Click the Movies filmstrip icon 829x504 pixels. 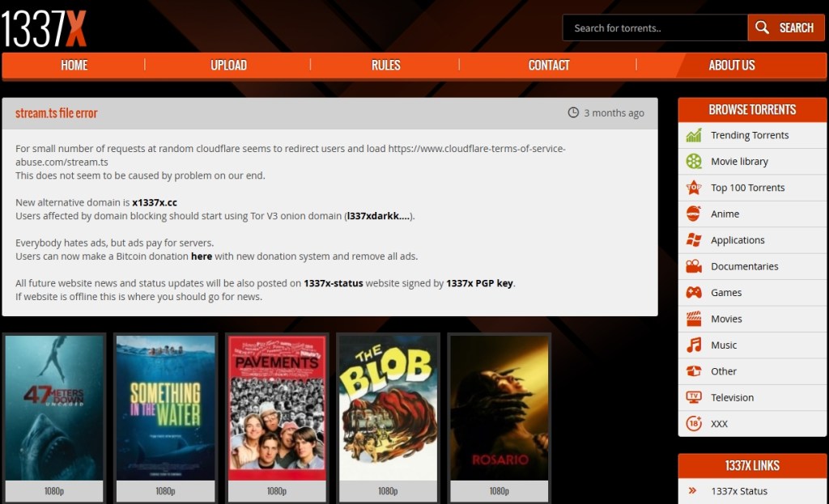tap(693, 318)
